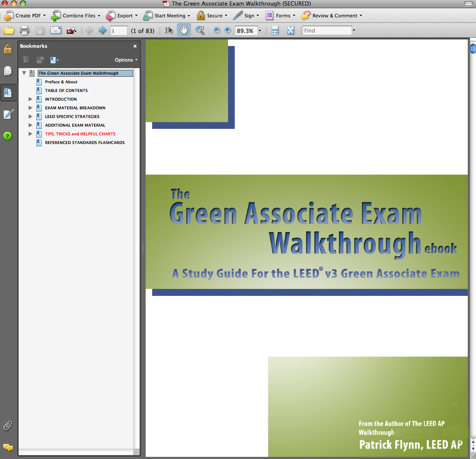Open the security lock panel in sidebar
The width and height of the screenshot is (476, 459).
coord(8,49)
